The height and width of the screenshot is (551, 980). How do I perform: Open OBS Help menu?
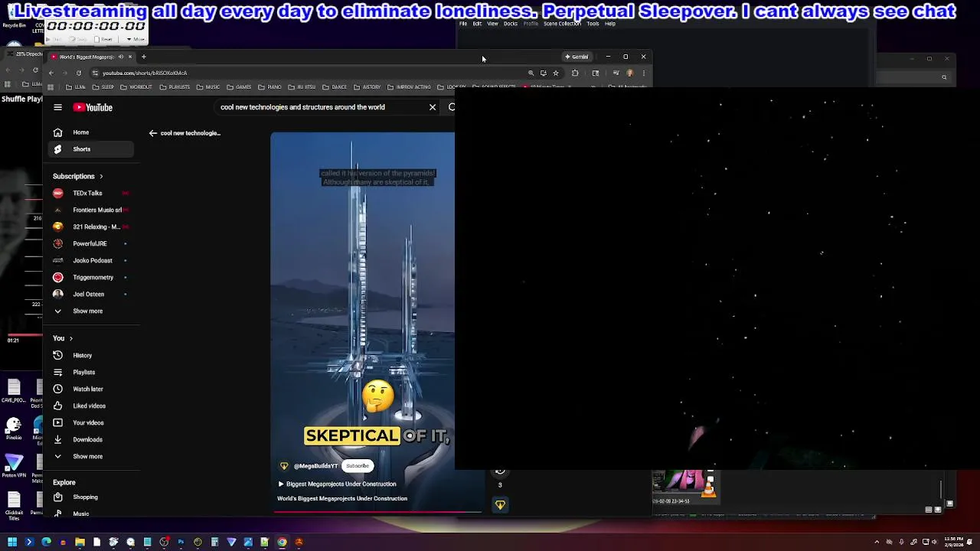pos(610,24)
